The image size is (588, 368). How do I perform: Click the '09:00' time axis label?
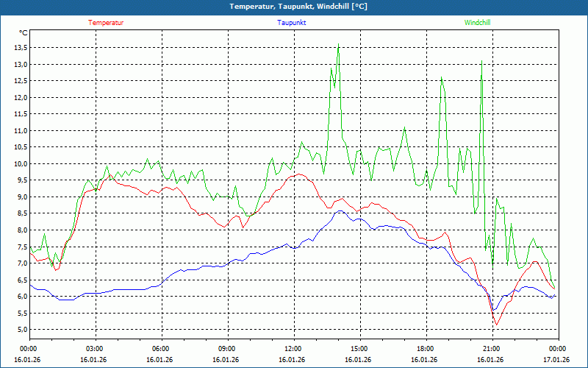point(226,348)
